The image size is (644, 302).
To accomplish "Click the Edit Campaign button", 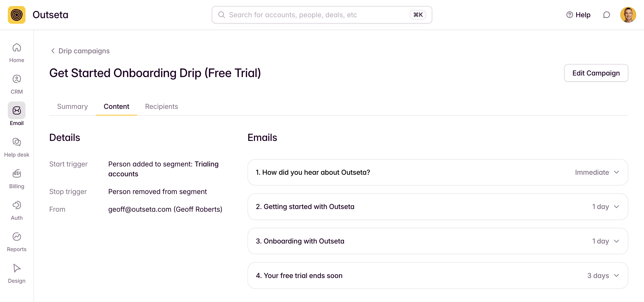I will click(596, 73).
